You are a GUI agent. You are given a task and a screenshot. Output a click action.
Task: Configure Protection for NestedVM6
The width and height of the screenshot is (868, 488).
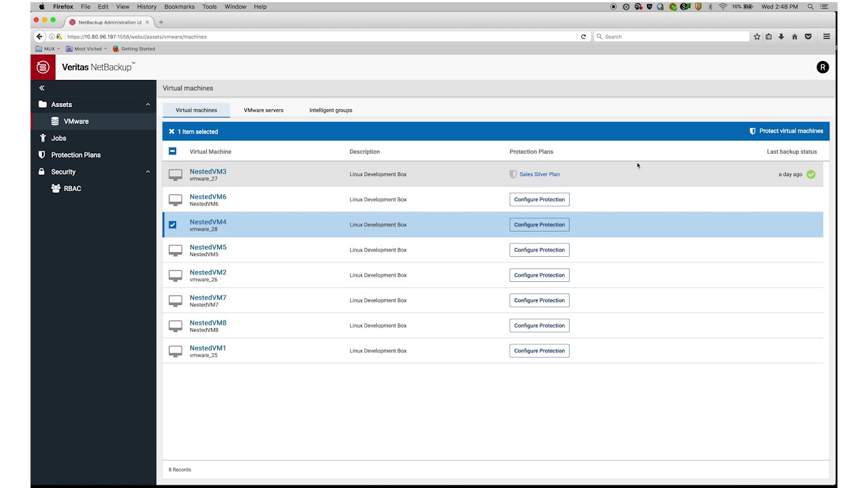pos(539,200)
